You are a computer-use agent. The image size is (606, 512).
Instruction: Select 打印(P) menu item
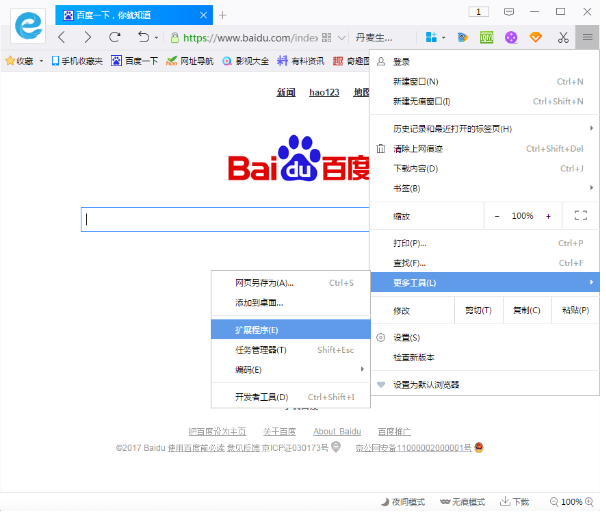pyautogui.click(x=484, y=243)
